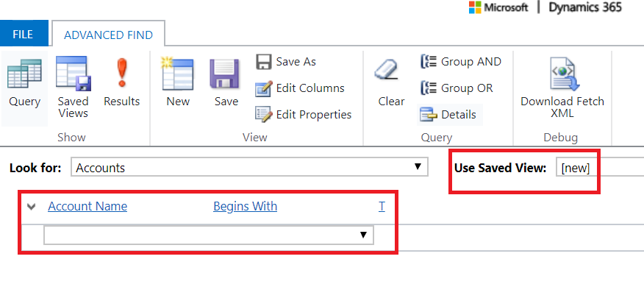Download Fetch XML file
Screen dimensions: 644x287
pos(562,87)
